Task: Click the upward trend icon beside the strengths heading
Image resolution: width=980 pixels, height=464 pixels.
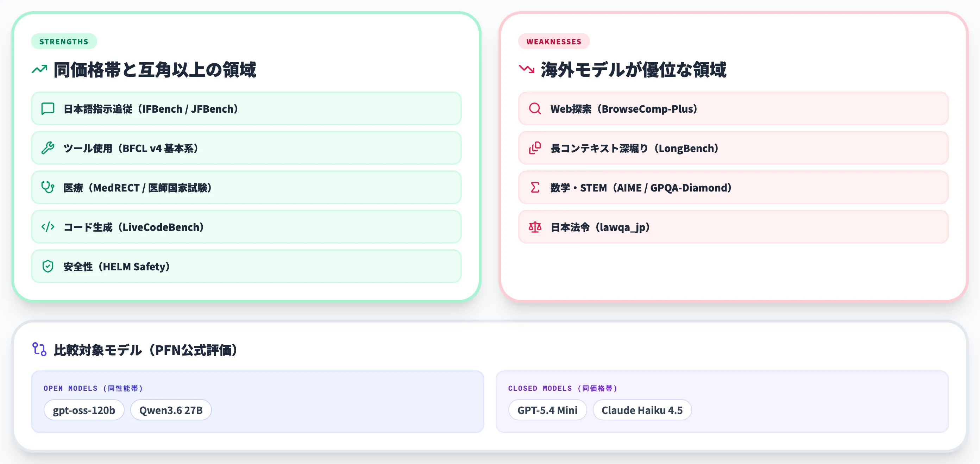Action: coord(39,70)
